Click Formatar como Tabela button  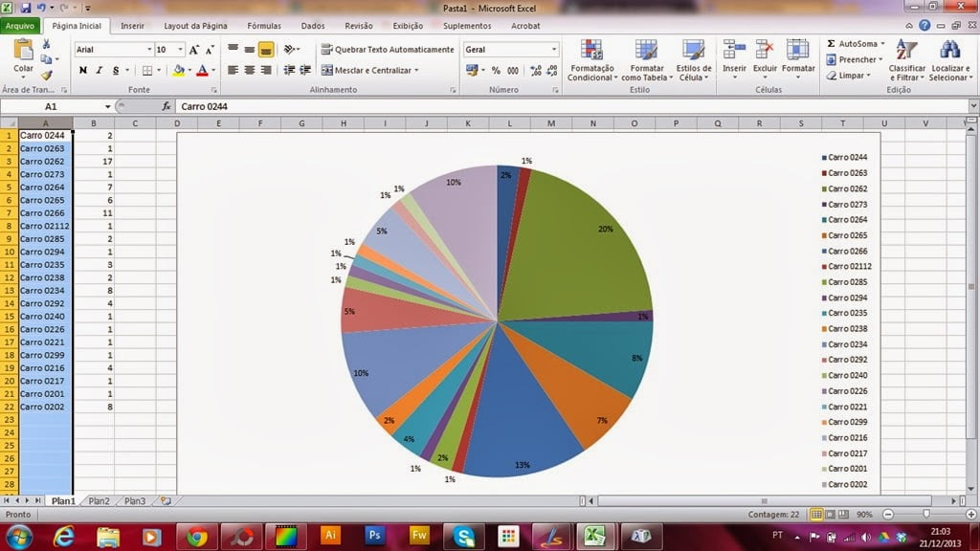pos(646,60)
